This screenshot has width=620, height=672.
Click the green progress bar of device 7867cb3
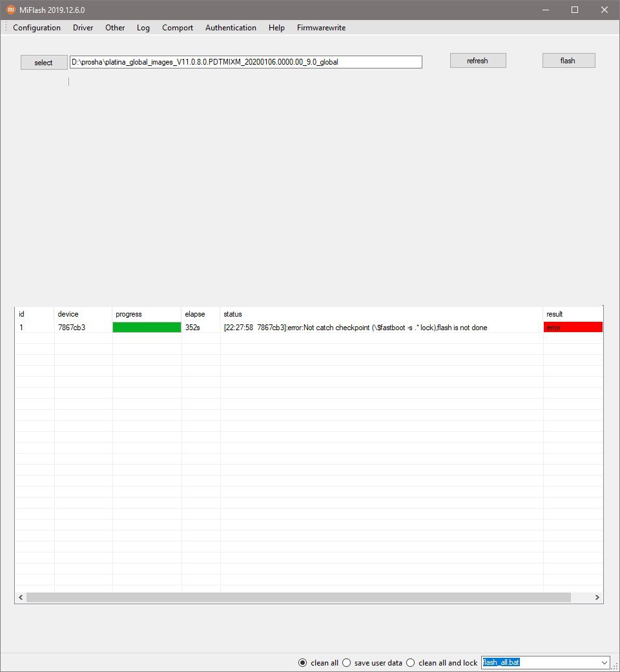(x=147, y=328)
